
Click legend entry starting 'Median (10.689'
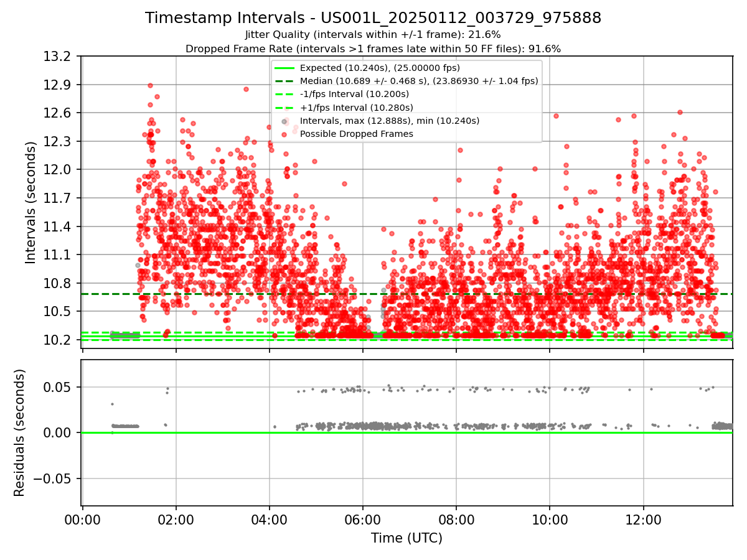[419, 81]
